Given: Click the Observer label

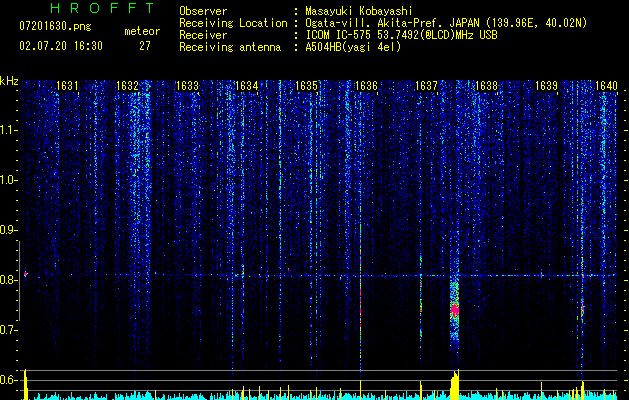Looking at the screenshot, I should point(203,11).
